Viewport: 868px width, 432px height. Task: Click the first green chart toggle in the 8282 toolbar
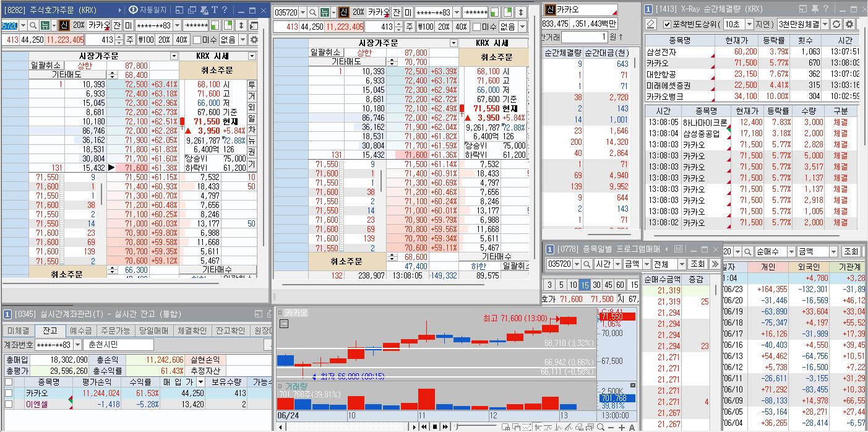pyautogui.click(x=215, y=25)
